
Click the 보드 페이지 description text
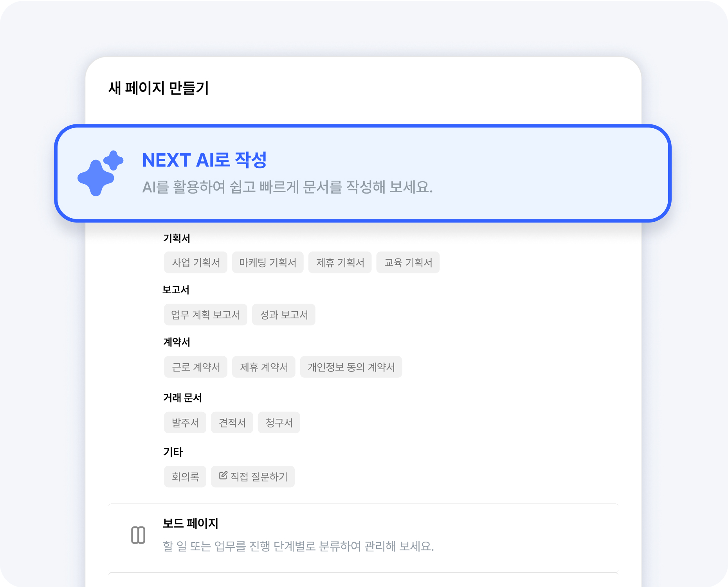point(298,546)
